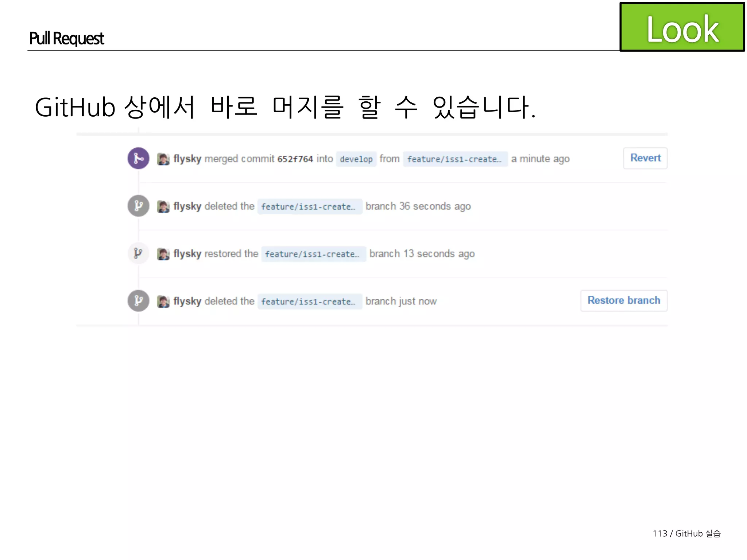Click feature/iss1-create branch label in merged row

click(455, 159)
